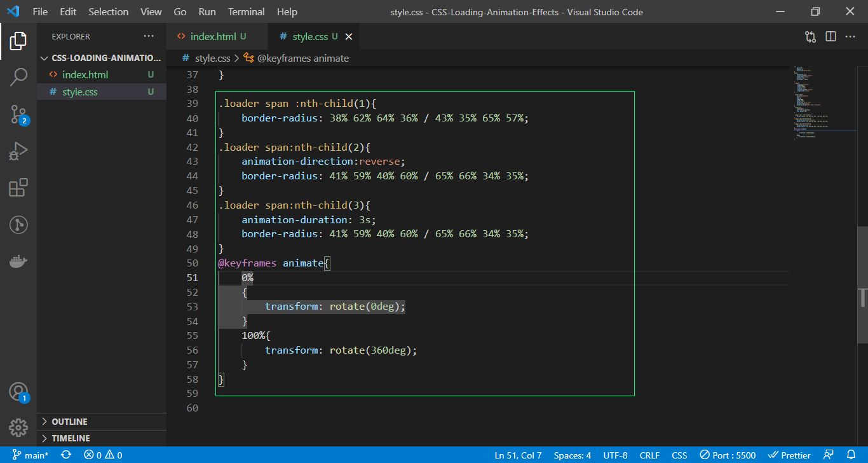Screen dimensions: 868x463
Task: Click @keyframes animate breadcrumb
Action: (297, 58)
